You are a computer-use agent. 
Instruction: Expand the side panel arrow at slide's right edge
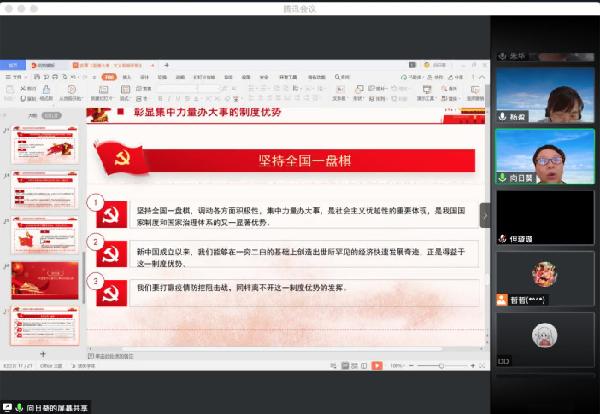tap(485, 215)
